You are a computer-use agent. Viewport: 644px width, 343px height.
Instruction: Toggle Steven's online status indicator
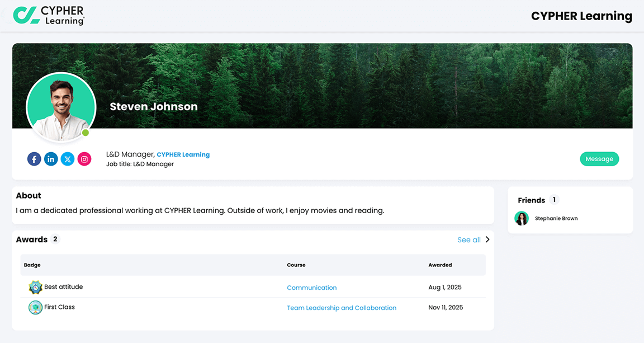(86, 133)
